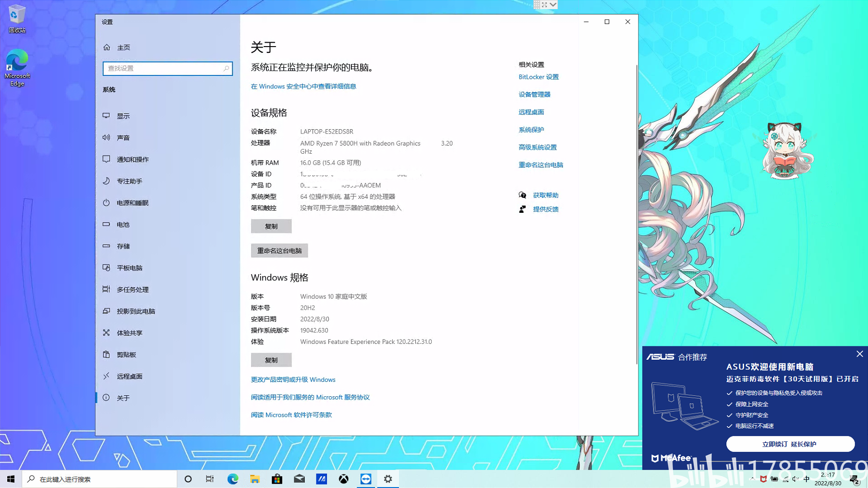868x488 pixels.
Task: Open 设备管理器 related link
Action: click(x=534, y=94)
